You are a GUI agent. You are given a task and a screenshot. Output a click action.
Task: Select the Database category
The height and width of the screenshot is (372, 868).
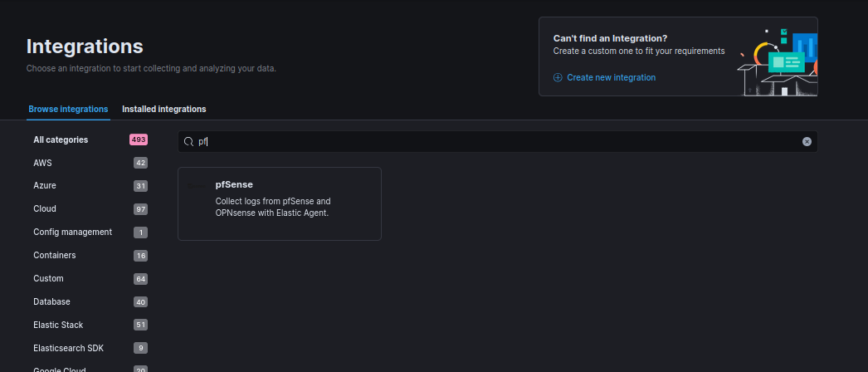click(x=51, y=302)
